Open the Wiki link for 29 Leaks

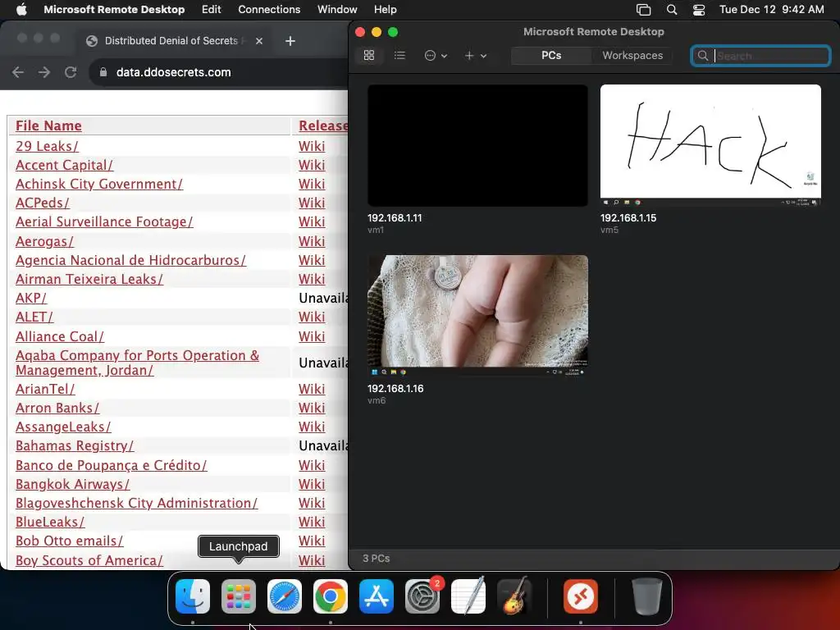point(312,146)
